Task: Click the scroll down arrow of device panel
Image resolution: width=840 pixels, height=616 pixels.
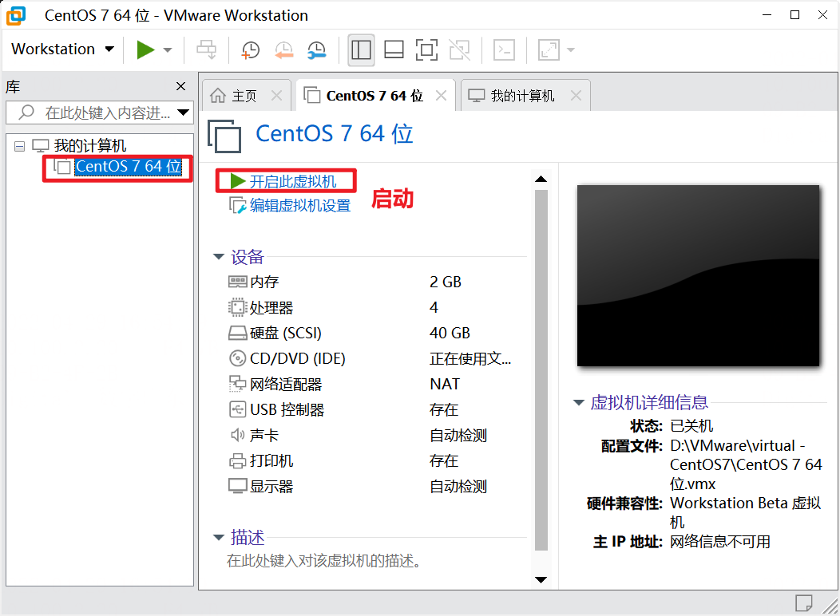Action: pos(541,579)
